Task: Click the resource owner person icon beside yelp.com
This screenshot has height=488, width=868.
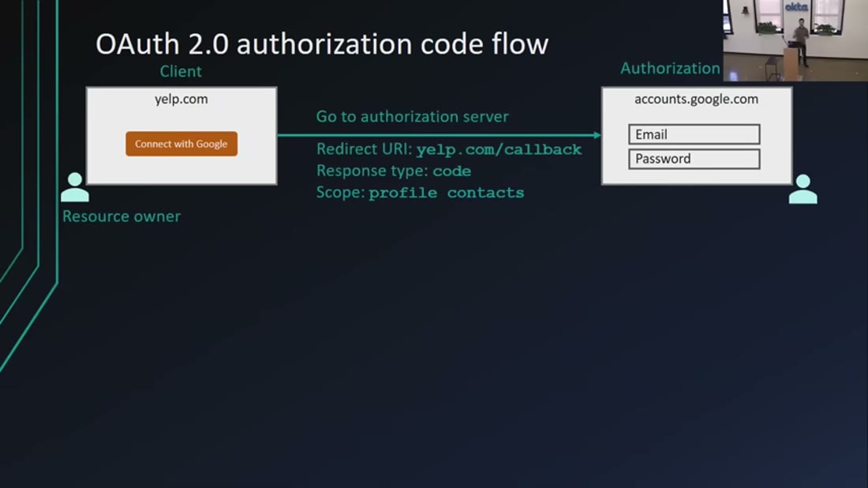Action: coord(75,187)
